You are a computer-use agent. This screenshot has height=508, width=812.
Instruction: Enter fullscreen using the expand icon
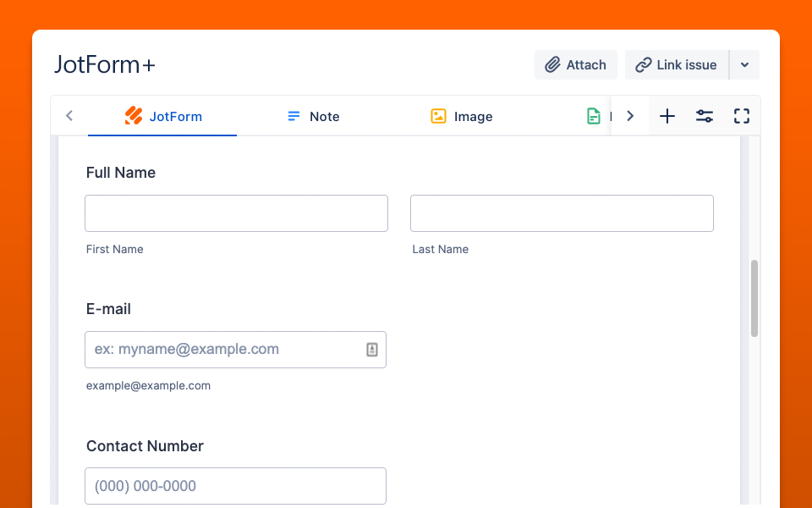tap(742, 116)
